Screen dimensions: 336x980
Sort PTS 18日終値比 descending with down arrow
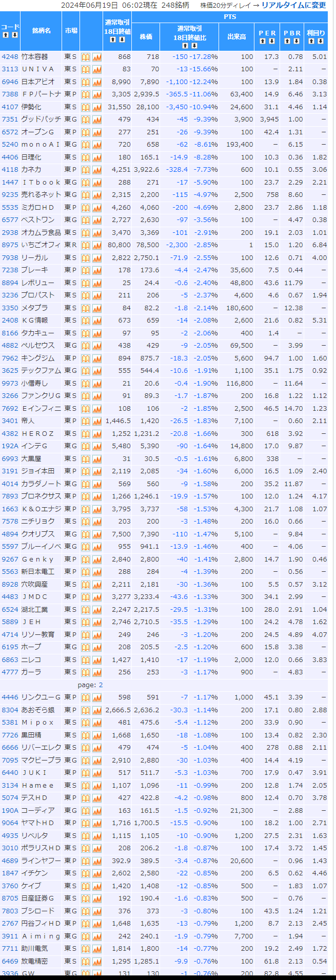pyautogui.click(x=194, y=46)
